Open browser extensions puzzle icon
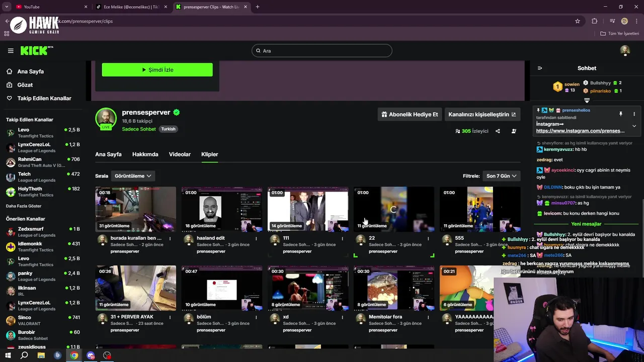Viewport: 644px width, 362px height. coord(595,21)
